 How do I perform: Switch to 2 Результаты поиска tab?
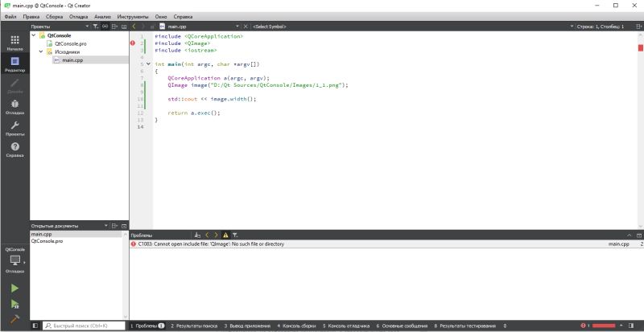[194, 326]
